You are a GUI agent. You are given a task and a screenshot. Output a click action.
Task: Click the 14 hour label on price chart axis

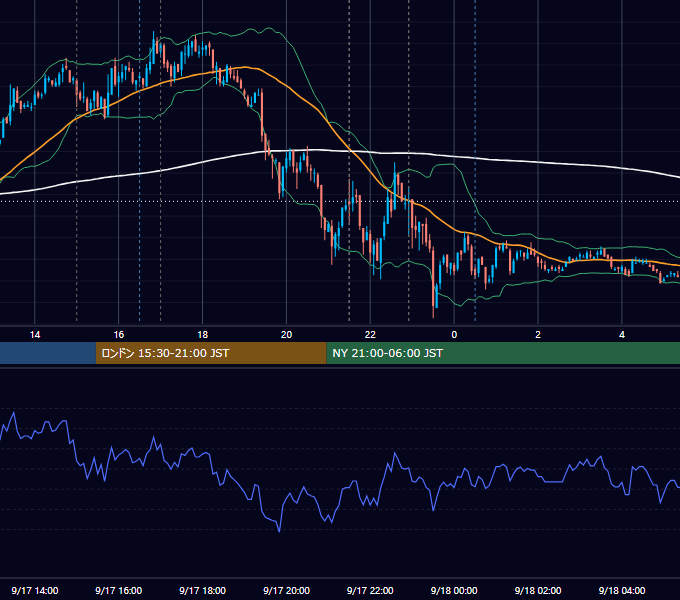click(x=35, y=335)
